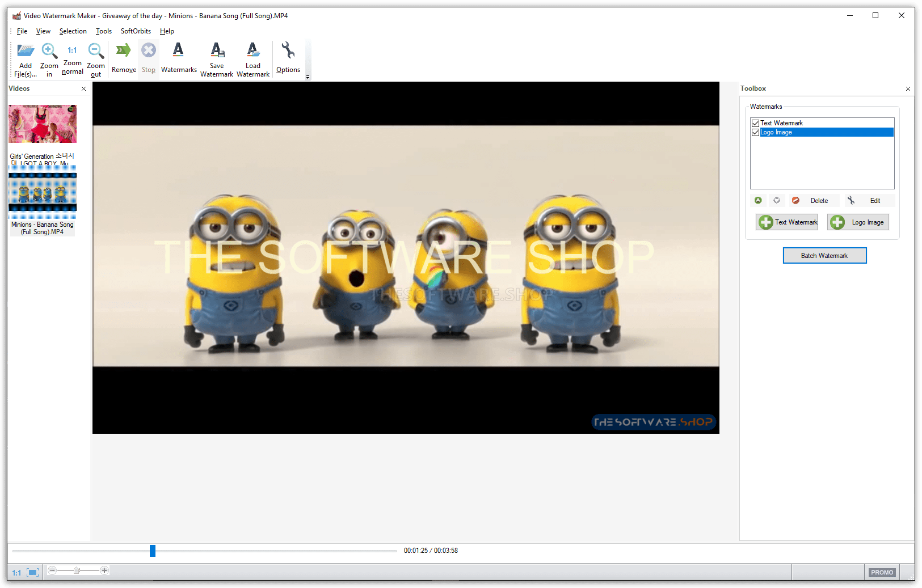
Task: Click the Zoom out magnifier icon
Action: (96, 52)
